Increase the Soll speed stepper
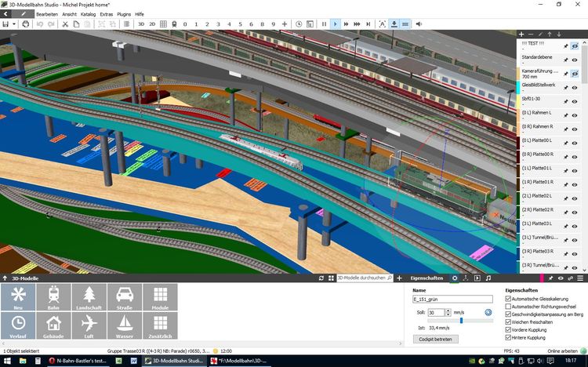Screen dimensions: 588x367 point(449,310)
